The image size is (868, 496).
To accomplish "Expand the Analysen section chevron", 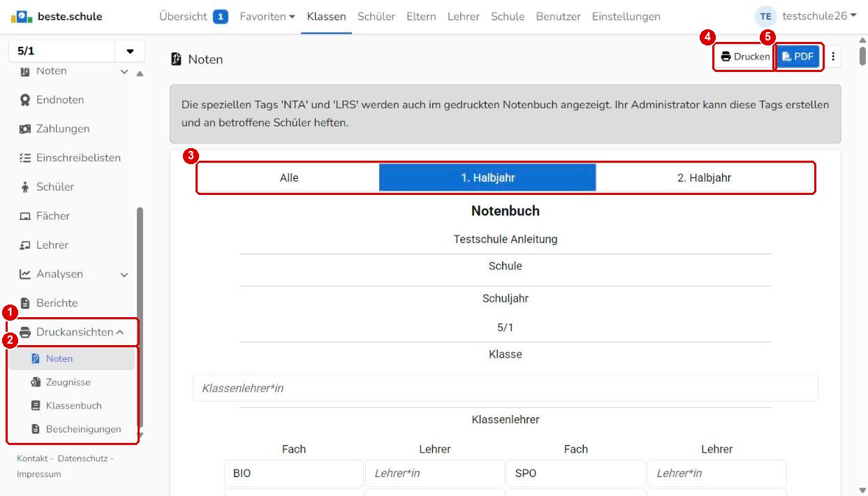I will (x=124, y=275).
